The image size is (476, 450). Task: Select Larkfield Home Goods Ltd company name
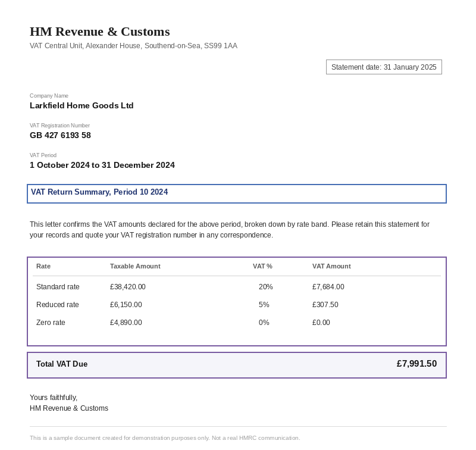coord(82,106)
